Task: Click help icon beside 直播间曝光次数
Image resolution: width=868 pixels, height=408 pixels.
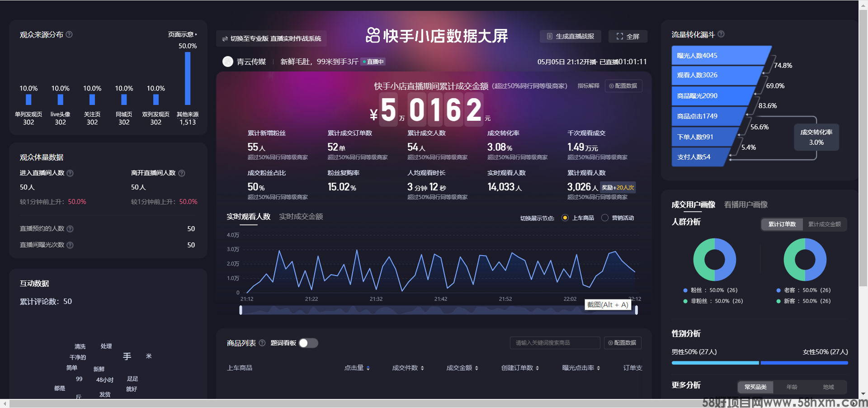Action: (70, 245)
